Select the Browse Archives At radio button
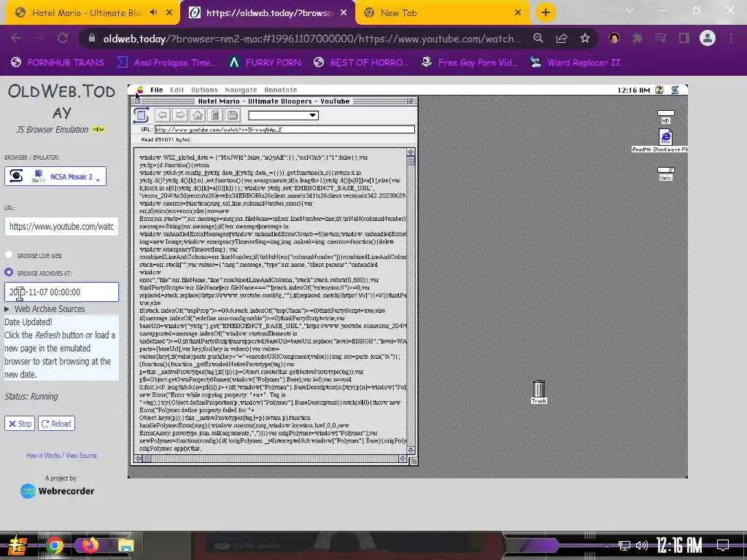 pos(9,273)
